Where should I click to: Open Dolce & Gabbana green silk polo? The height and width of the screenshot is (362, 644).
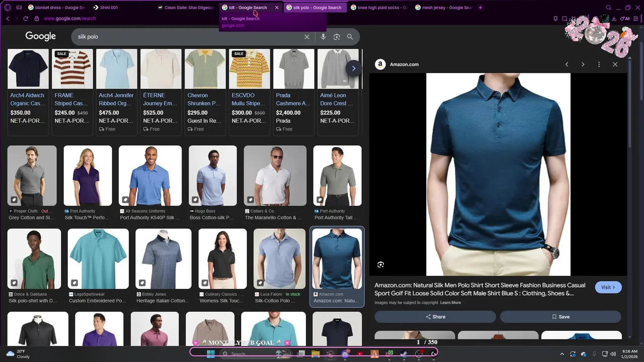pos(34,259)
